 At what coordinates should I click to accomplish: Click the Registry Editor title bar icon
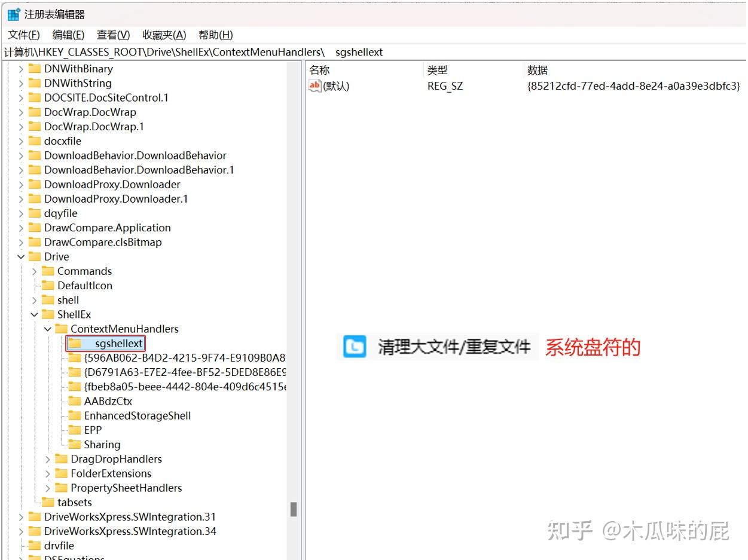14,14
